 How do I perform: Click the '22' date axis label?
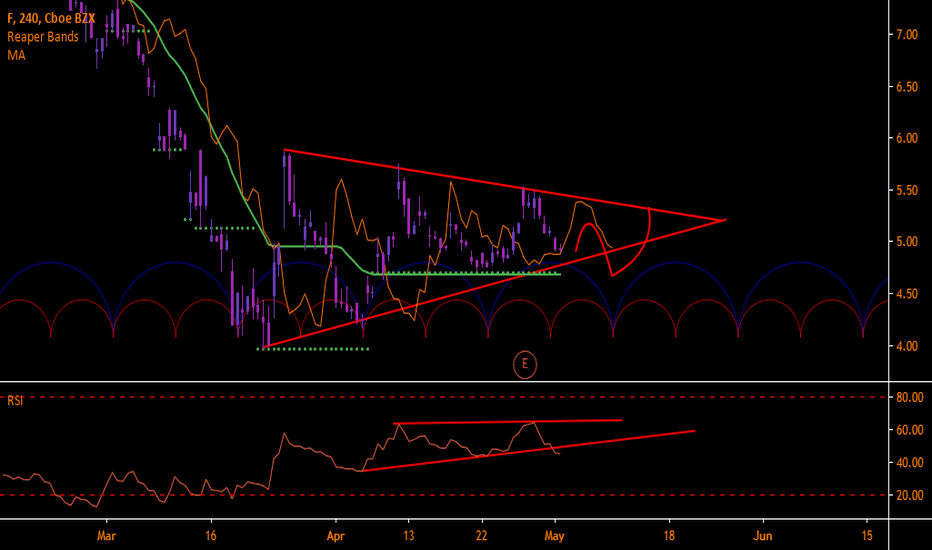pos(481,536)
